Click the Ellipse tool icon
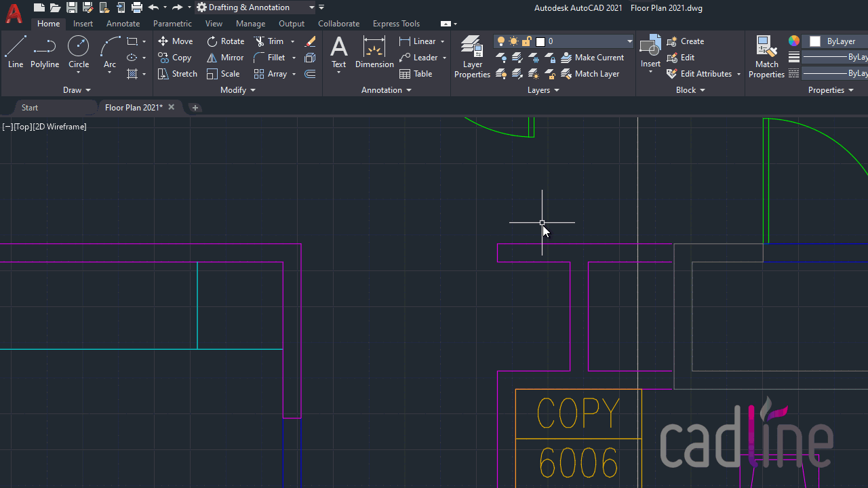Viewport: 868px width, 488px height. coord(132,58)
